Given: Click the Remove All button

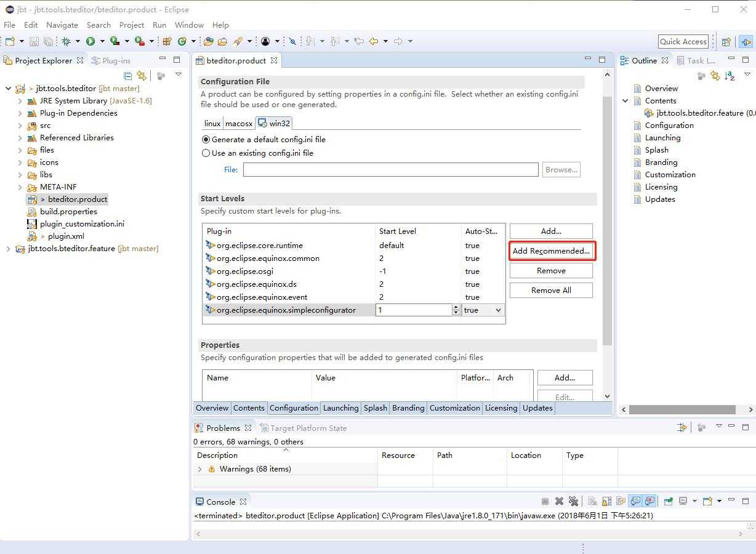Looking at the screenshot, I should 551,291.
